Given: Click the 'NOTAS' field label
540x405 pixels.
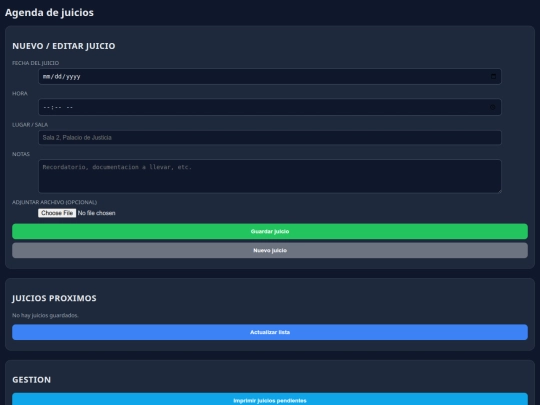Looking at the screenshot, I should (x=21, y=154).
